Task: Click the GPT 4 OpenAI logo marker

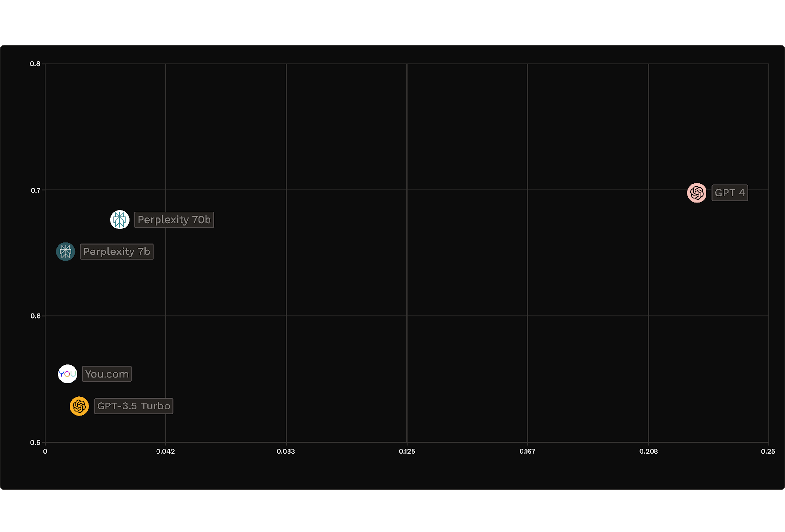Action: tap(697, 193)
